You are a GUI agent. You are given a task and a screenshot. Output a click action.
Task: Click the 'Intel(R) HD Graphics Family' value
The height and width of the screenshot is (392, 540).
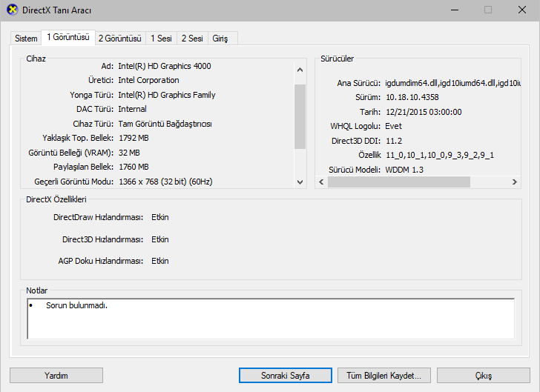point(167,95)
